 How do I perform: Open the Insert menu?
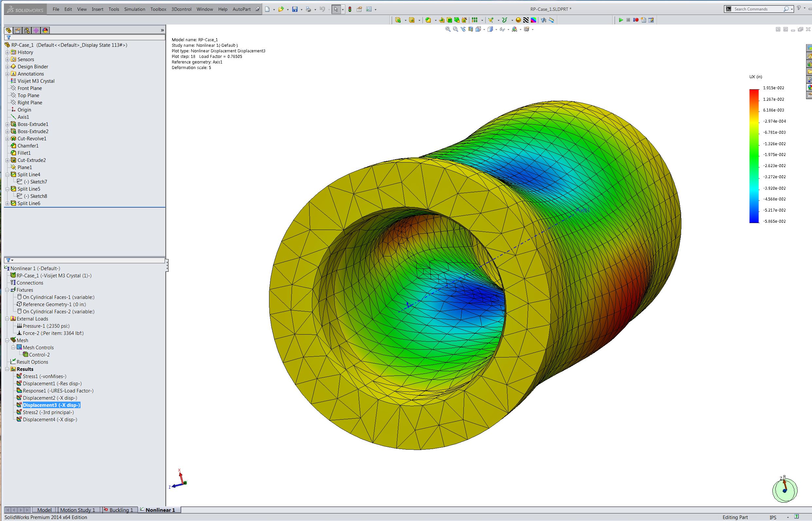(x=98, y=9)
